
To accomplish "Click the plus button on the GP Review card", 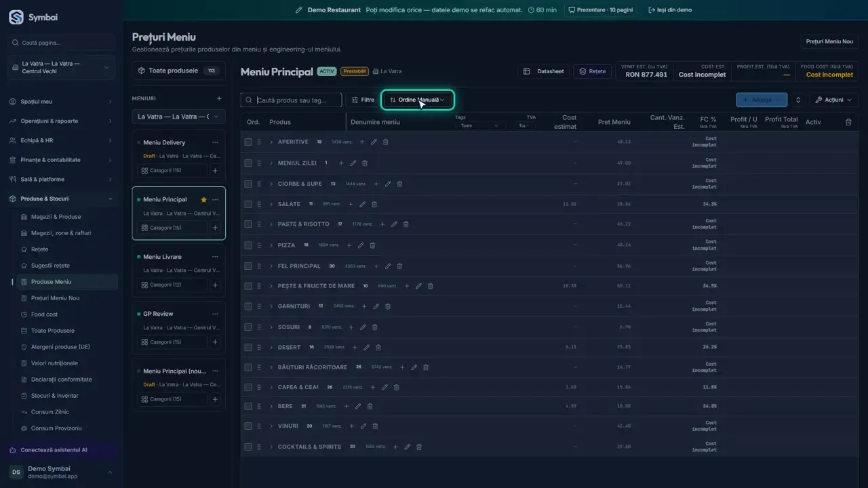I will (x=215, y=342).
